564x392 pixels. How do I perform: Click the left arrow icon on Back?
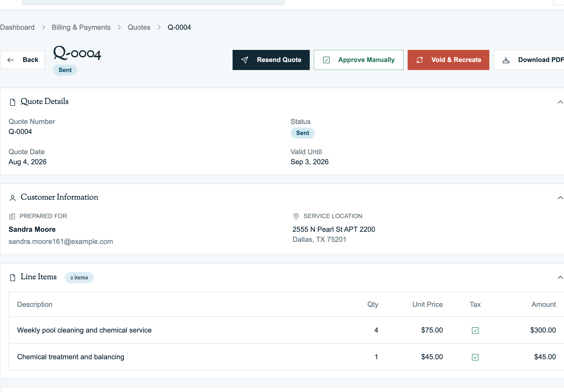coord(11,60)
